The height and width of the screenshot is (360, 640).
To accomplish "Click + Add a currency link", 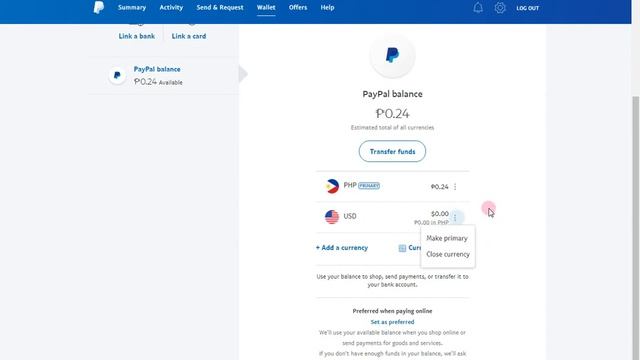I will [342, 248].
